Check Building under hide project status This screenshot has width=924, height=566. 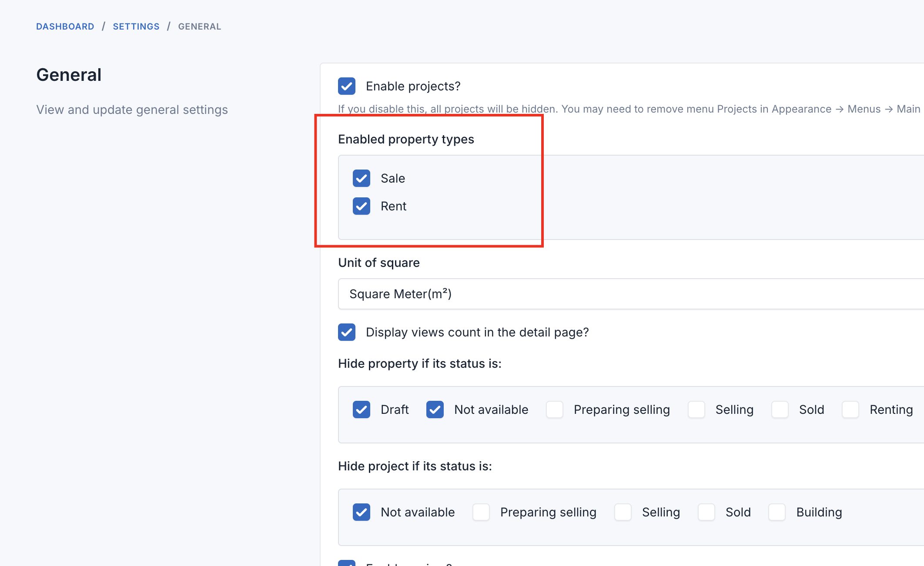777,512
